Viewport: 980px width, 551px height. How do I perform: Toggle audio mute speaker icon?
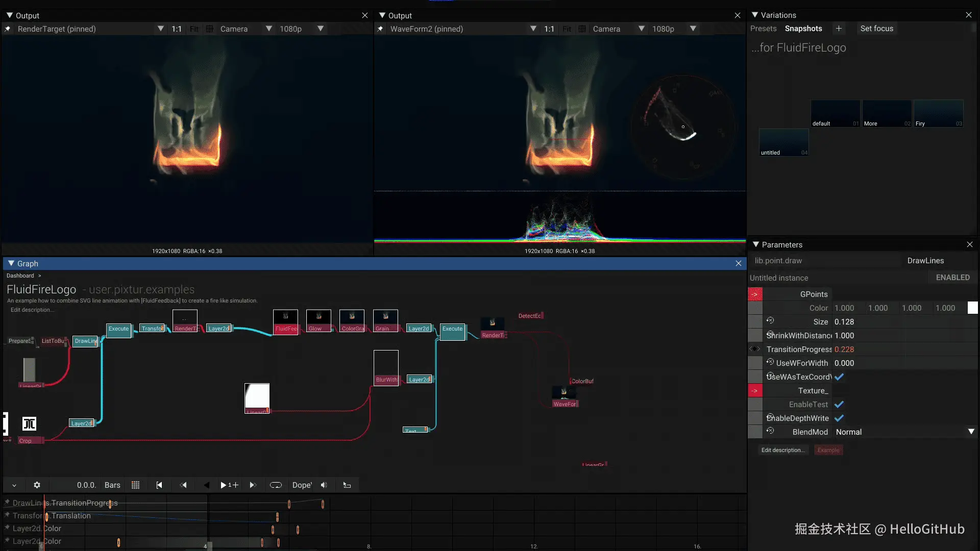pos(324,485)
